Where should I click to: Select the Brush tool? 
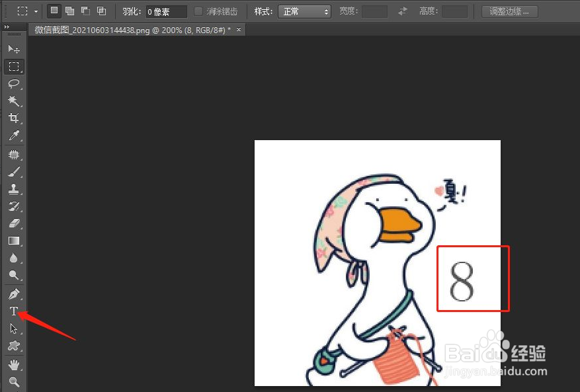[x=13, y=172]
